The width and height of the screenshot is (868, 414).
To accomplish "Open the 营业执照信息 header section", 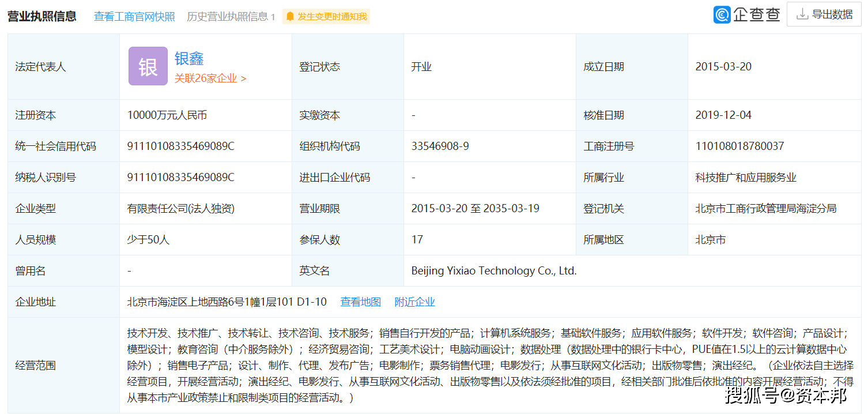I will 41,16.
